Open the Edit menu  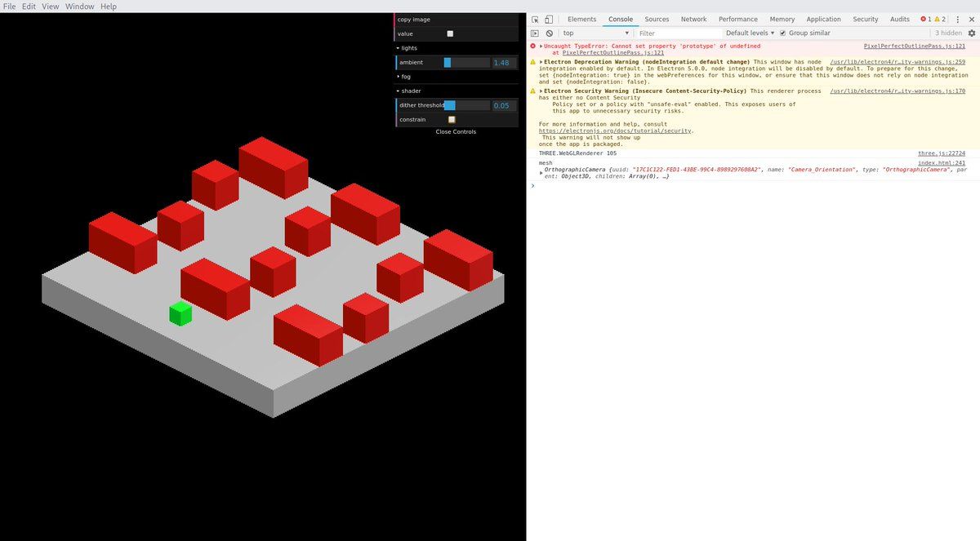click(x=29, y=7)
